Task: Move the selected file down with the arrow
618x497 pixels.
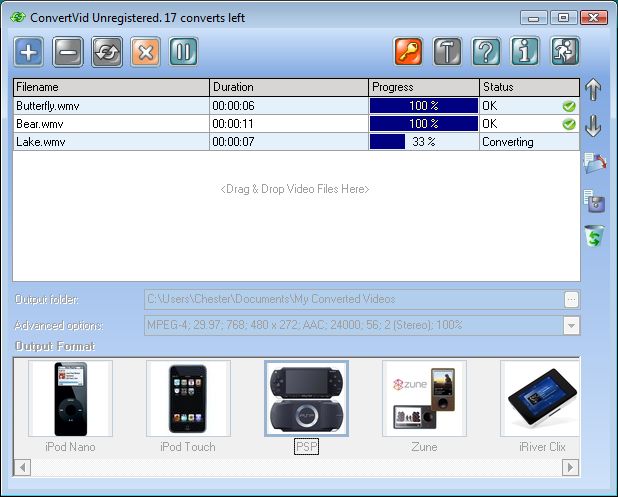Action: click(593, 126)
